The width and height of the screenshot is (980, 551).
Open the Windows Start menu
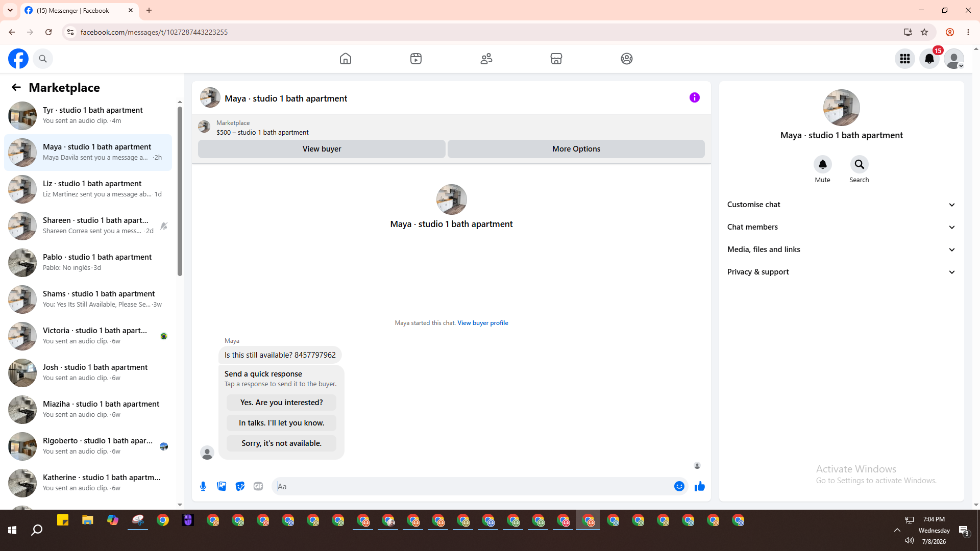tap(12, 531)
